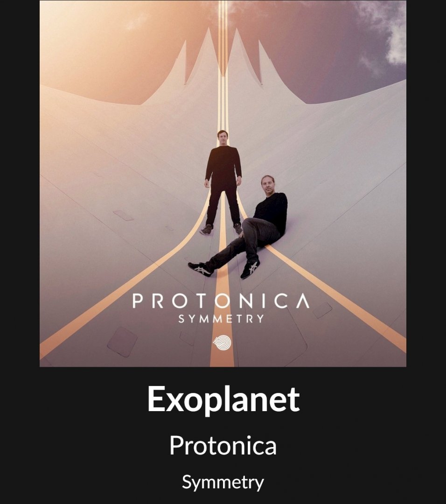Click the square hatch panel at lower left
Screen dimensions: 446x504
pos(122,342)
